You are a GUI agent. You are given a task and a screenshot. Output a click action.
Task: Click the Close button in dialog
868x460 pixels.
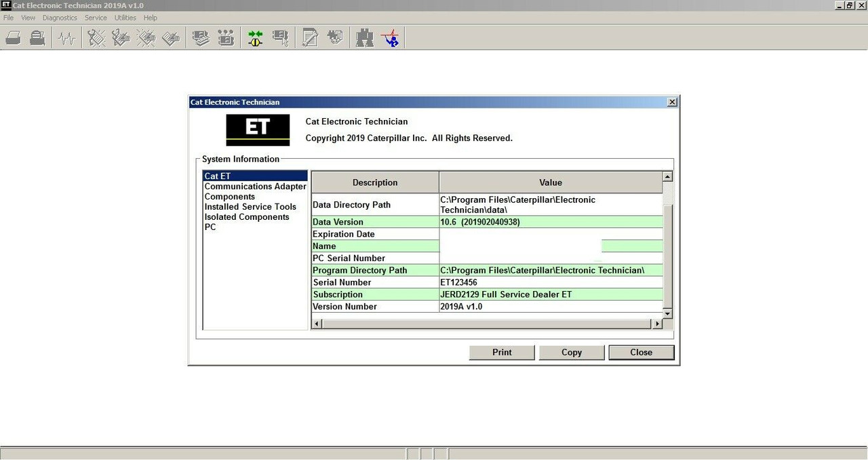pos(641,352)
